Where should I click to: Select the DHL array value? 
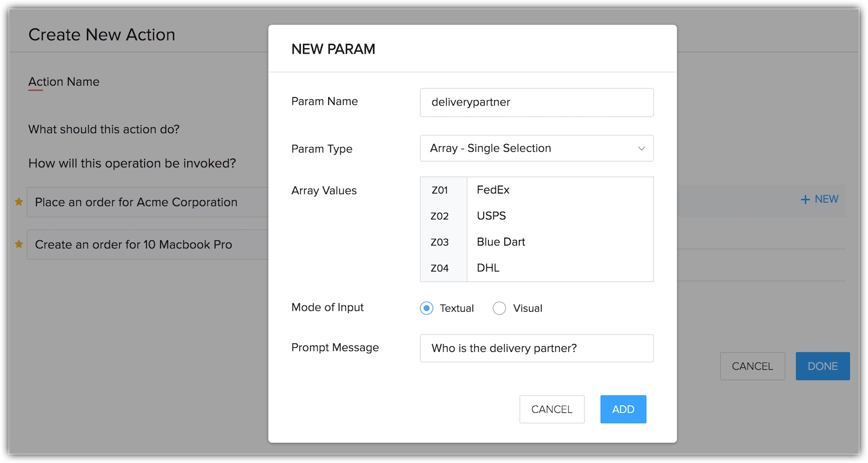point(488,268)
